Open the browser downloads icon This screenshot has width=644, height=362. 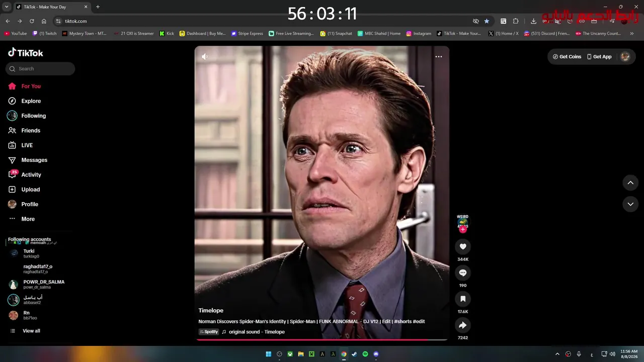pyautogui.click(x=533, y=21)
